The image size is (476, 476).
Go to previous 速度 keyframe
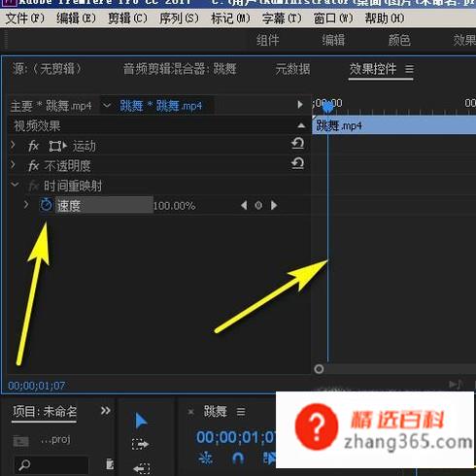pos(244,205)
